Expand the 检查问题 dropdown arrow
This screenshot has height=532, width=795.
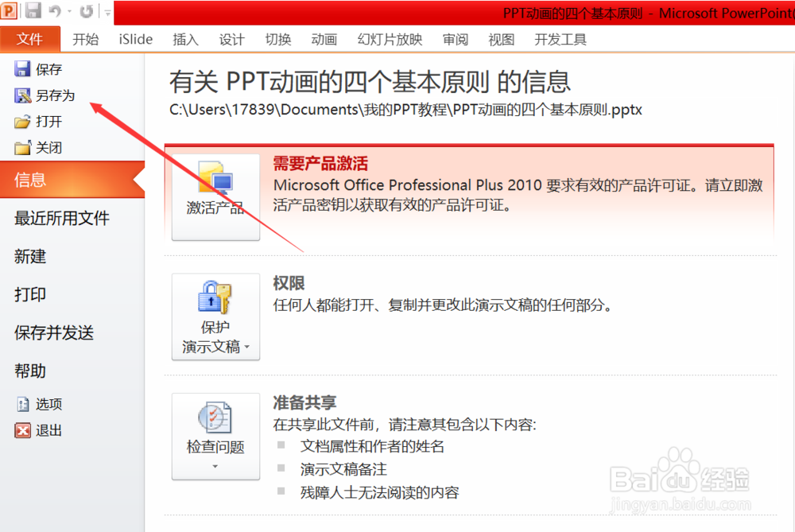point(215,466)
